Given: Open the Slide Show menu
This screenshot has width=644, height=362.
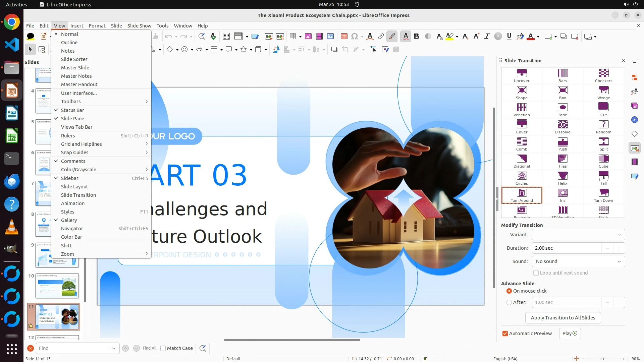Looking at the screenshot, I should (139, 26).
